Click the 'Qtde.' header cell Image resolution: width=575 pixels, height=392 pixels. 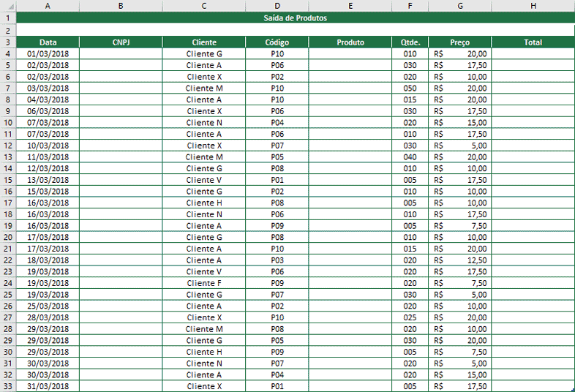coord(410,42)
